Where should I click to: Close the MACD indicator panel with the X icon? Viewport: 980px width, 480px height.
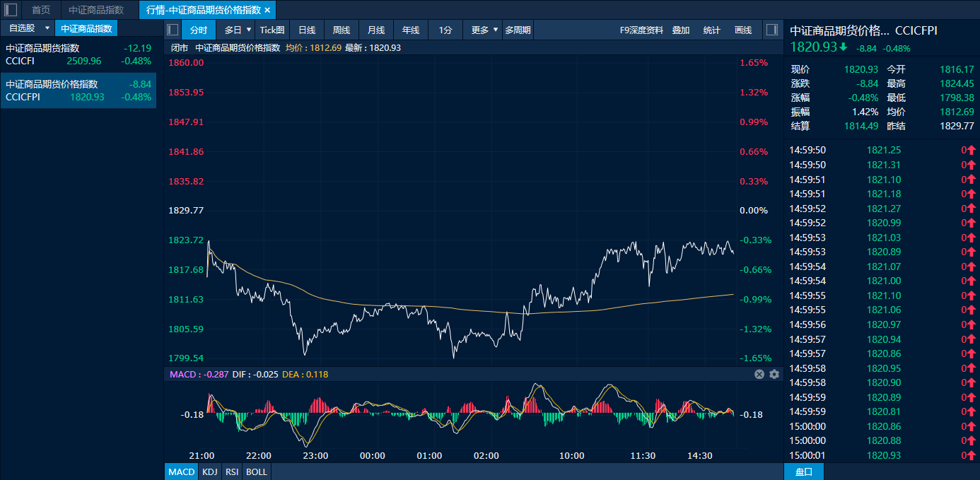759,374
